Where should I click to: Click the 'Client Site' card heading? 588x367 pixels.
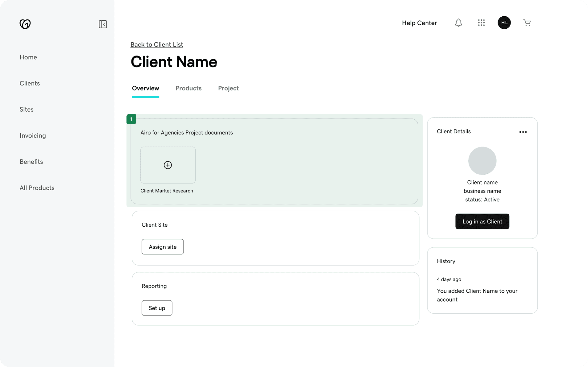[x=155, y=225]
